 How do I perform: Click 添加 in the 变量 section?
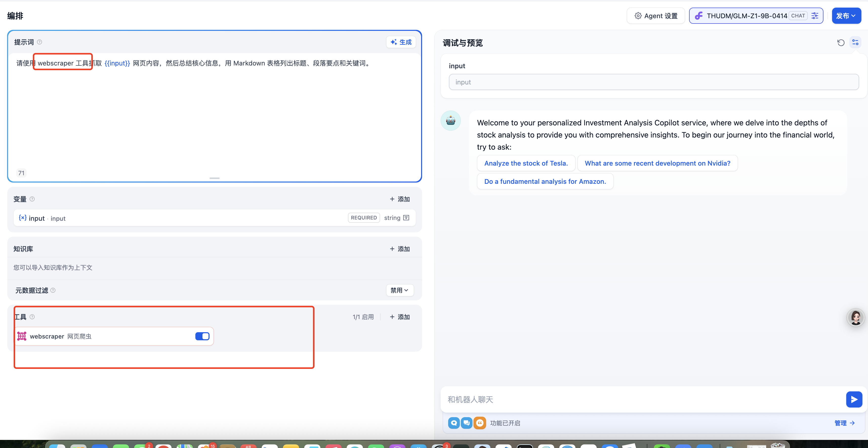400,199
